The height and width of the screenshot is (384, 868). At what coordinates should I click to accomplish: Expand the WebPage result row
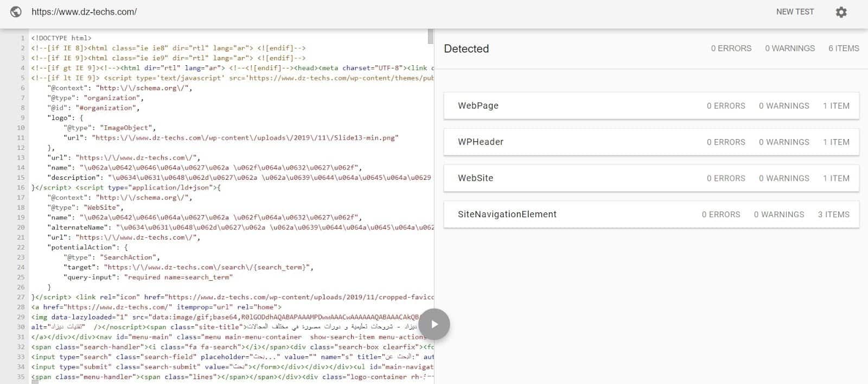[651, 106]
